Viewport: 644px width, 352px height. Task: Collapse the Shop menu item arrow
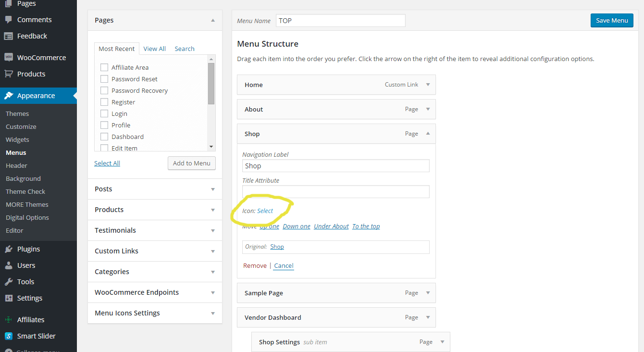[x=428, y=134]
